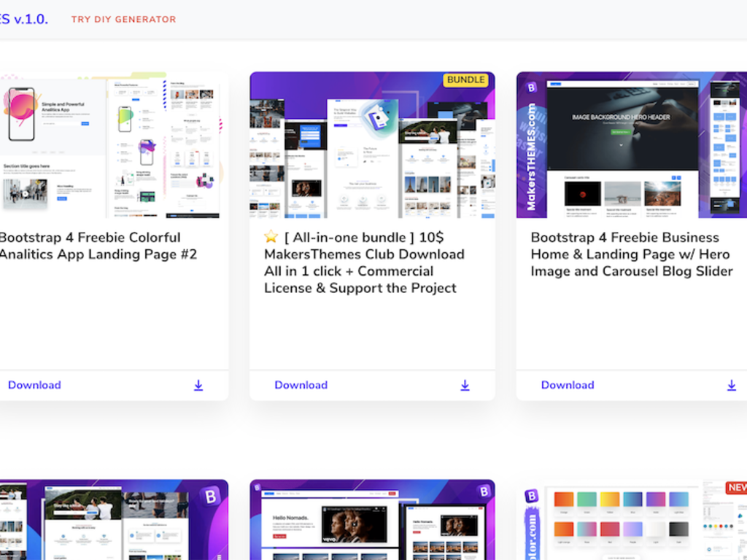Screen dimensions: 747x560
Task: Click the v.1.0. site logo text
Action: coord(24,19)
